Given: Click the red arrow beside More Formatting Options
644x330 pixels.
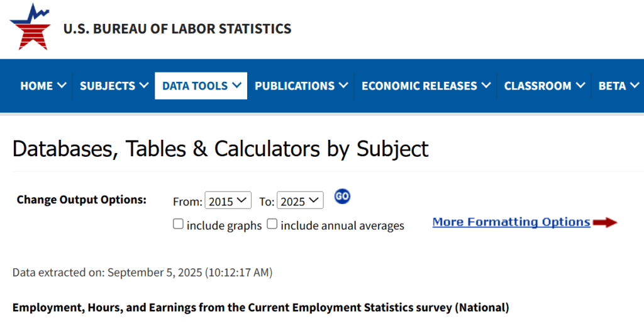Looking at the screenshot, I should pos(605,222).
